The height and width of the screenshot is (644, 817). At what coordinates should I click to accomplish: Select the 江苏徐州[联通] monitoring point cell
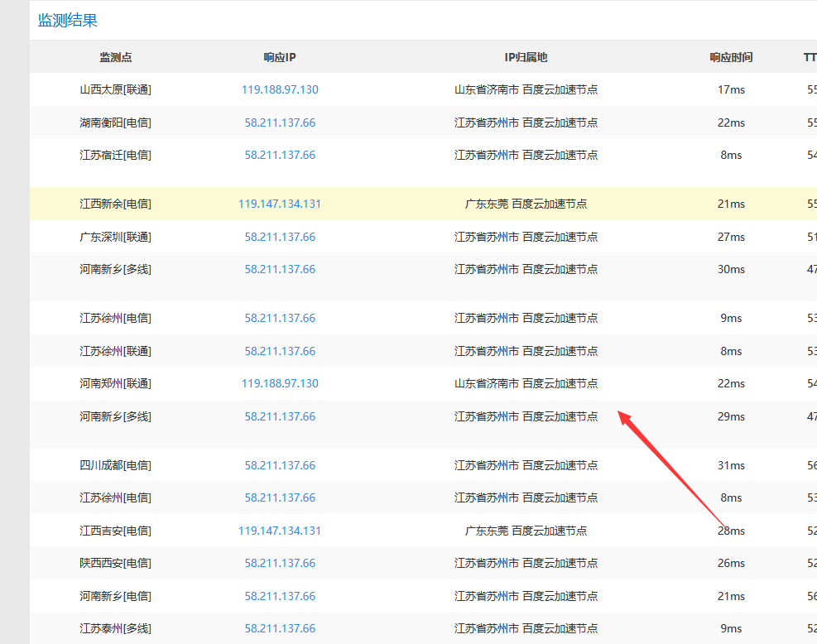[x=115, y=351]
